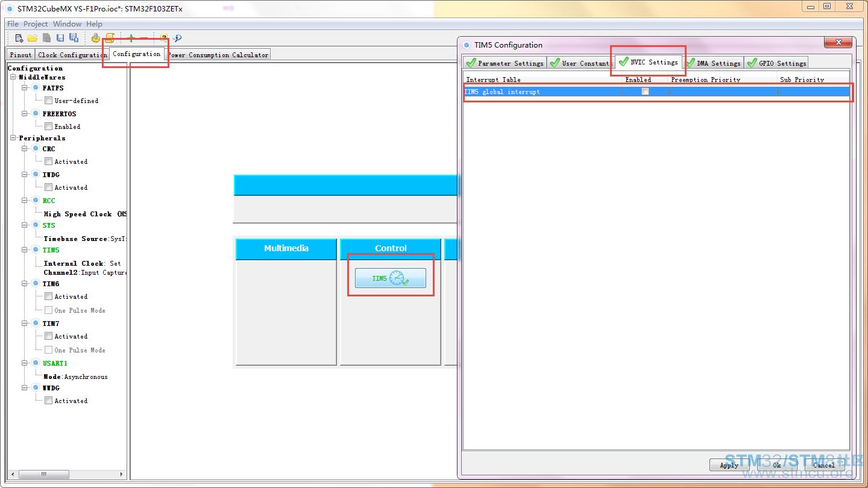Click the green plus toolbar icon
Viewport: 868px width, 488px height.
click(131, 38)
